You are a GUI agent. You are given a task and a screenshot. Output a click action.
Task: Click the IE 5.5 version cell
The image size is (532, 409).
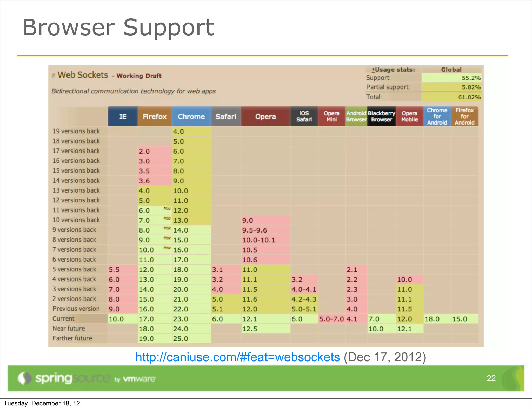pos(123,270)
